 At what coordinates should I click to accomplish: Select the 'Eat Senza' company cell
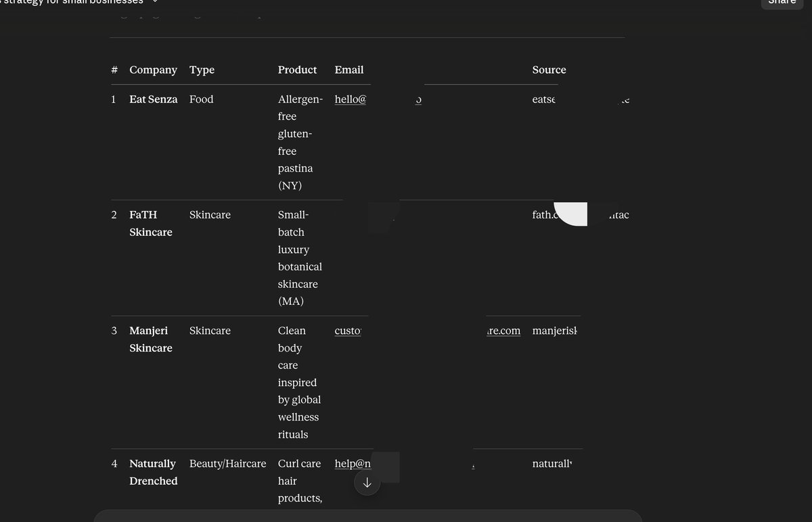154,99
